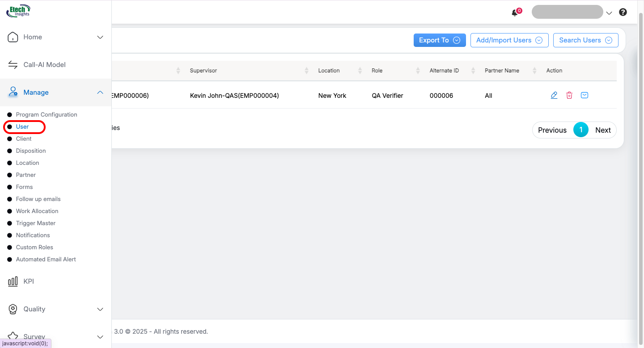Click the KPI bar chart icon

[x=13, y=281]
